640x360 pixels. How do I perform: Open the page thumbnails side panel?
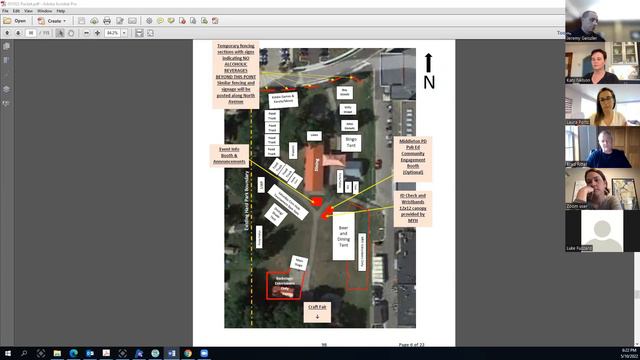(7, 47)
